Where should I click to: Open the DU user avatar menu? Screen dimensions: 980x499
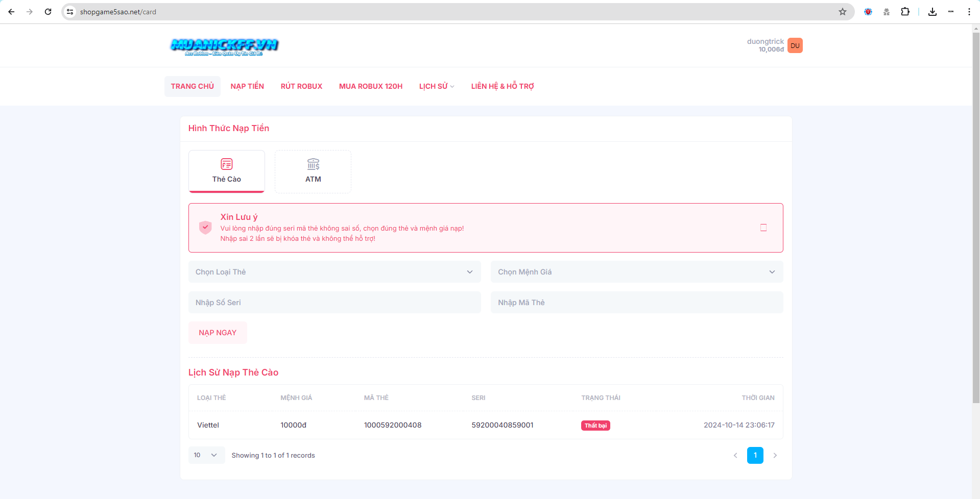(x=795, y=45)
